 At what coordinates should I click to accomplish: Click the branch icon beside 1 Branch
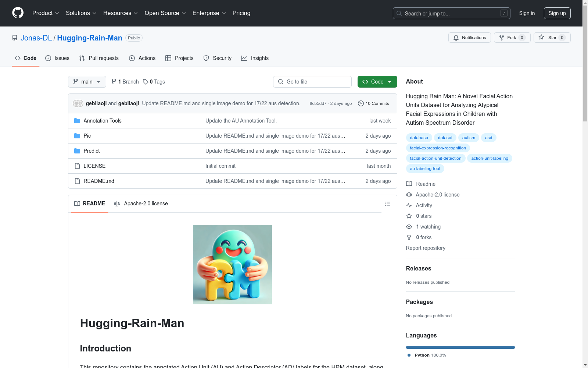[114, 82]
